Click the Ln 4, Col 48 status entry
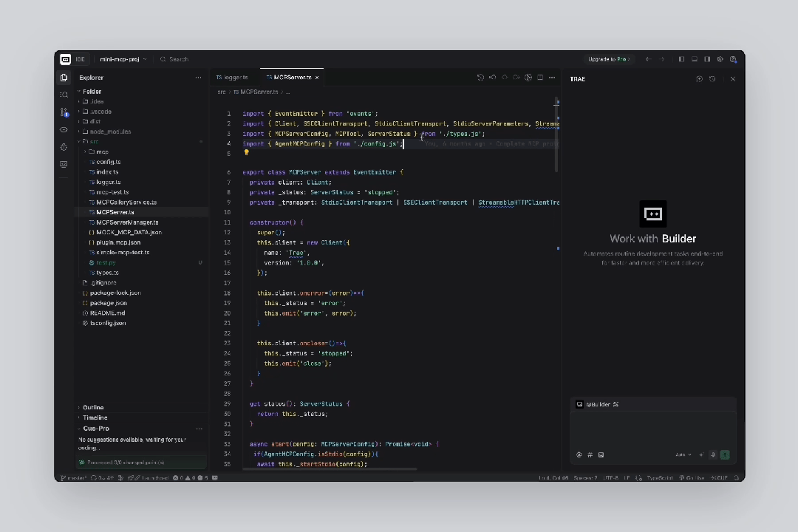Screen dimensions: 798x532 pyautogui.click(x=553, y=478)
